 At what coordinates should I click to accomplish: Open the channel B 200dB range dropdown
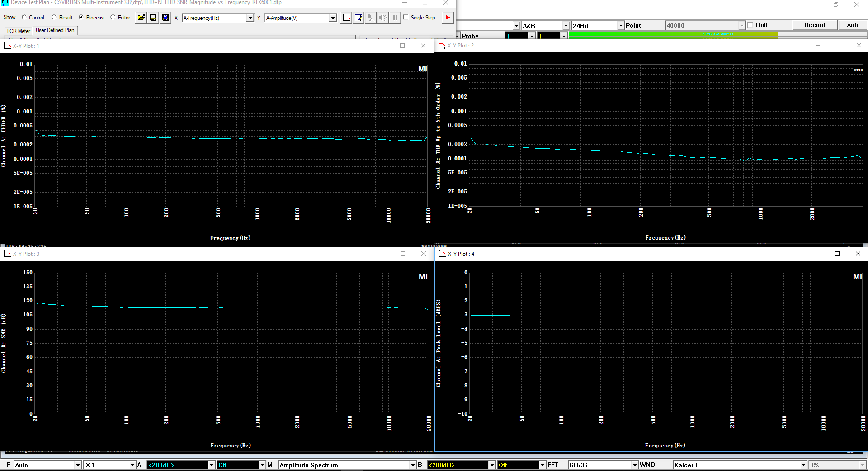491,465
